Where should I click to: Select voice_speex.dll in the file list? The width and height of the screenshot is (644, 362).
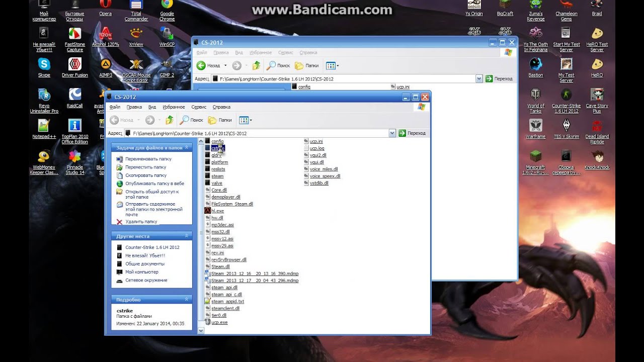coord(322,176)
